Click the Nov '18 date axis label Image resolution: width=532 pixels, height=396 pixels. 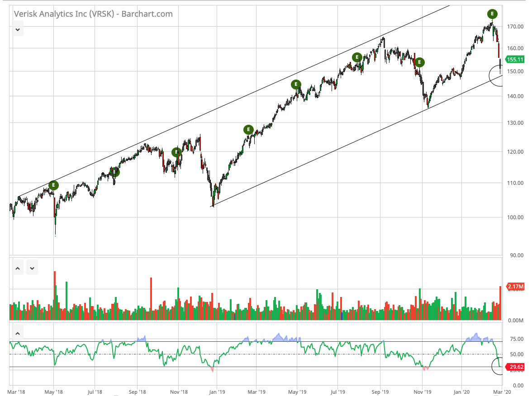(179, 392)
